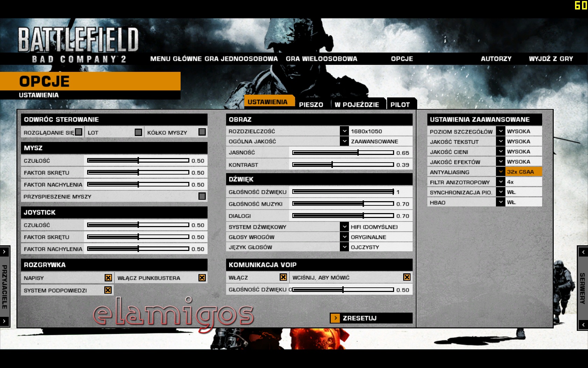Image resolution: width=588 pixels, height=368 pixels.
Task: Open the Serwery side panel
Action: coord(583,288)
